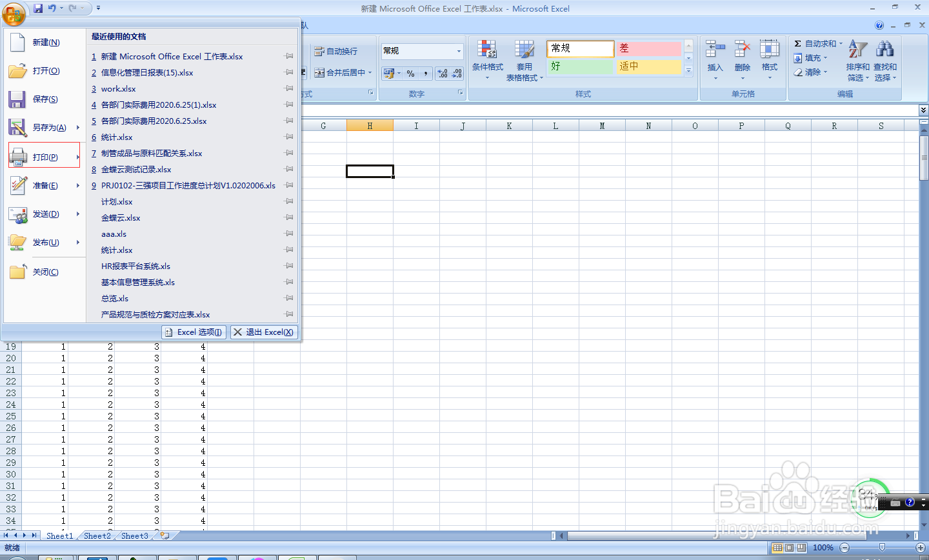
Task: Open the 合并后居中 dropdown arrow
Action: [370, 73]
